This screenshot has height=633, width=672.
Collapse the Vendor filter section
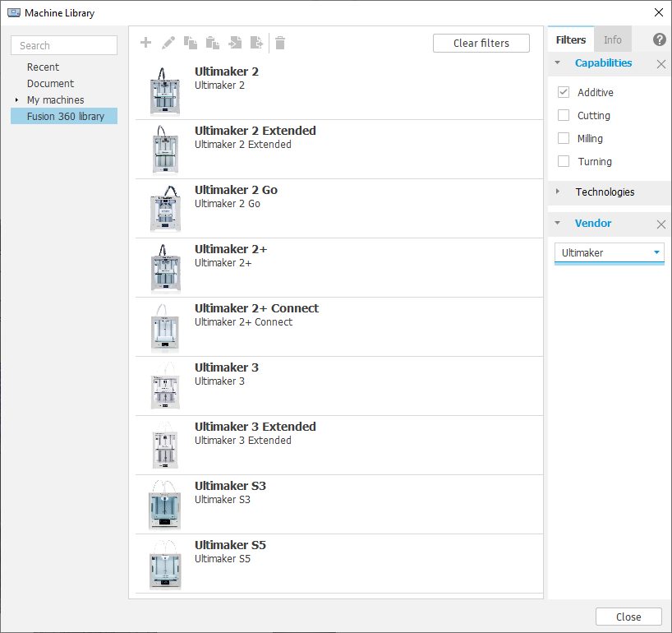pos(557,223)
